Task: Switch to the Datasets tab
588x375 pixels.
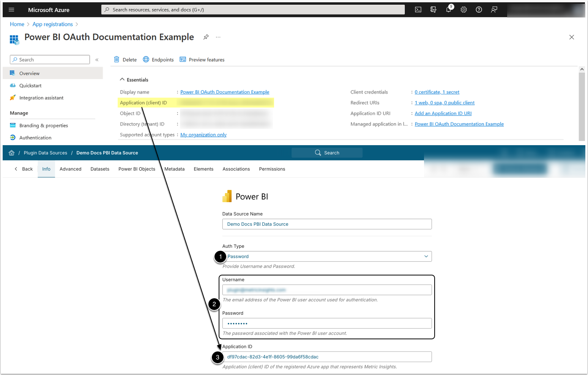Action: coord(100,169)
